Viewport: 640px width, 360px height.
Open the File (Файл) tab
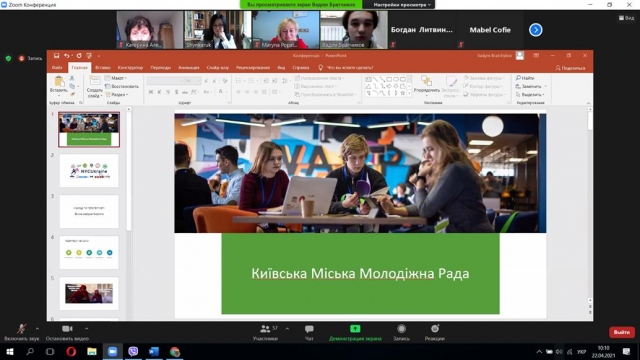(57, 68)
